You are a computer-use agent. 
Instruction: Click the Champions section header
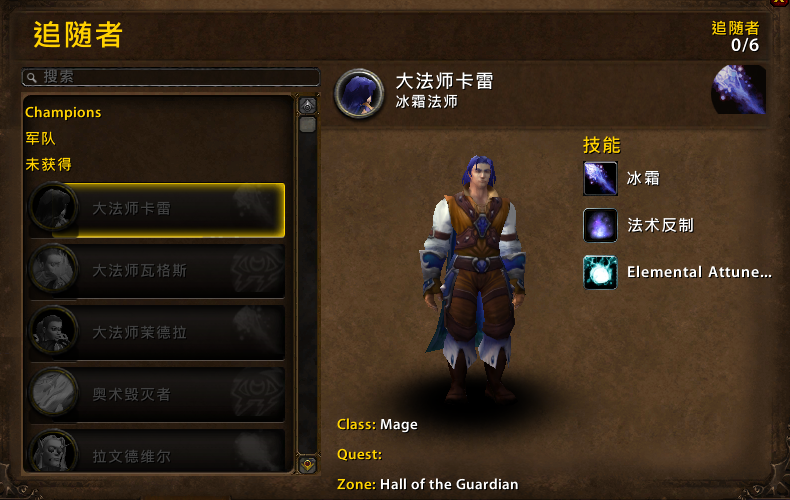point(63,112)
